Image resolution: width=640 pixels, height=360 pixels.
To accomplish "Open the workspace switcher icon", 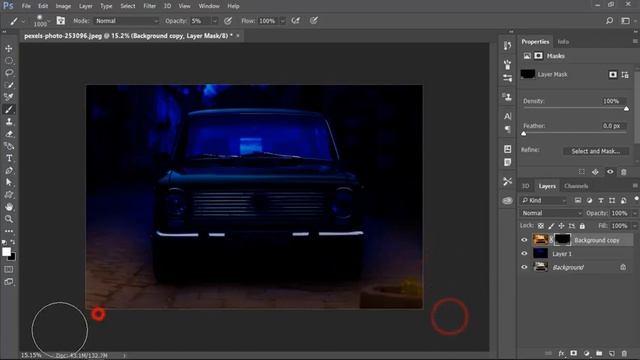I will click(625, 21).
